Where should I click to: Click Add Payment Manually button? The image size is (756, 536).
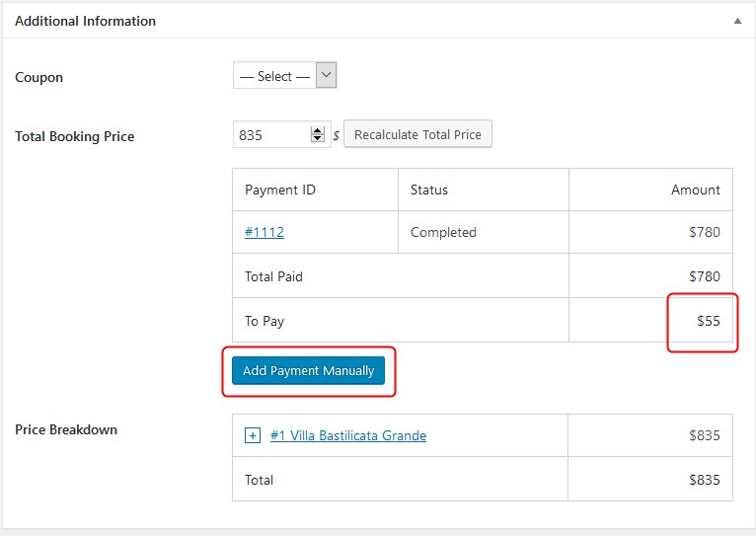[309, 371]
